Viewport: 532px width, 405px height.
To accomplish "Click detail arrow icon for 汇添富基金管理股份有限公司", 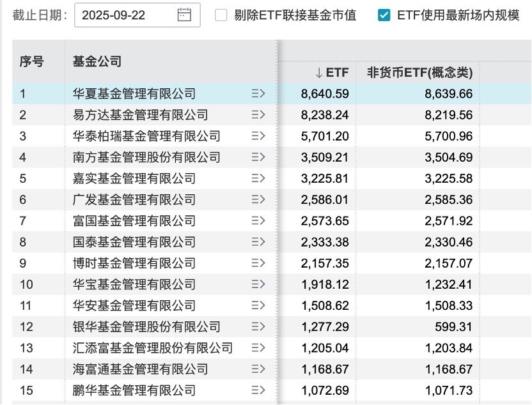I will 258,348.
